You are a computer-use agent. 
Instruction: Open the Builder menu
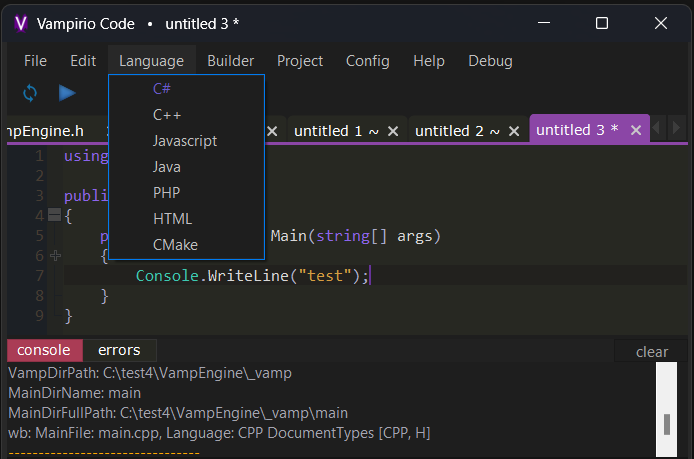pos(230,61)
